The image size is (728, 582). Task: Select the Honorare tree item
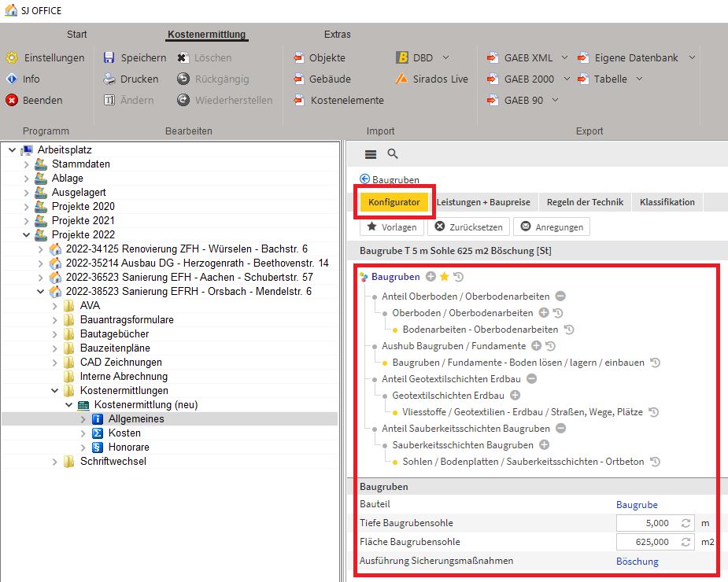[128, 448]
